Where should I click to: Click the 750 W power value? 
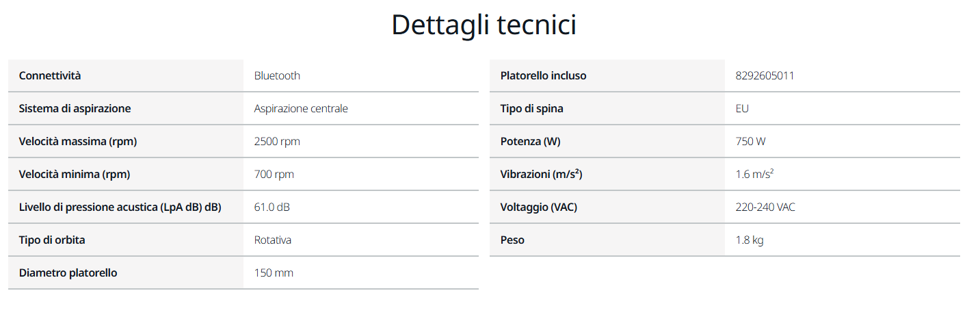pyautogui.click(x=751, y=141)
